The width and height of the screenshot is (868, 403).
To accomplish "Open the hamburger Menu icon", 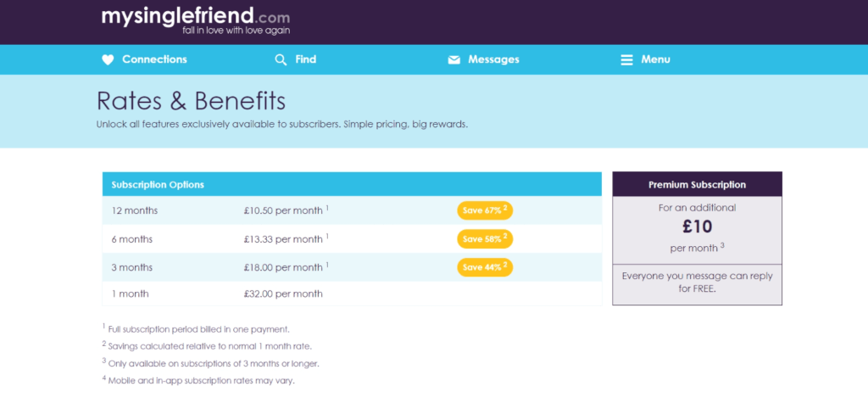I will coord(626,60).
